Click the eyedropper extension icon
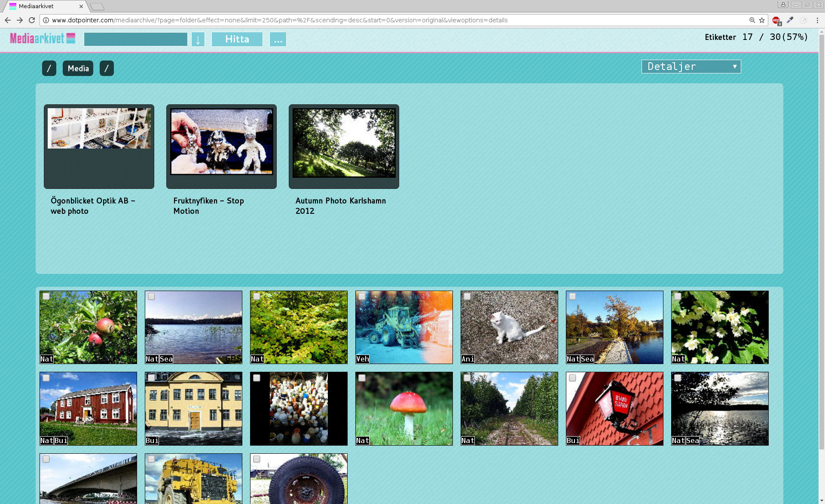This screenshot has width=825, height=504. (x=790, y=20)
